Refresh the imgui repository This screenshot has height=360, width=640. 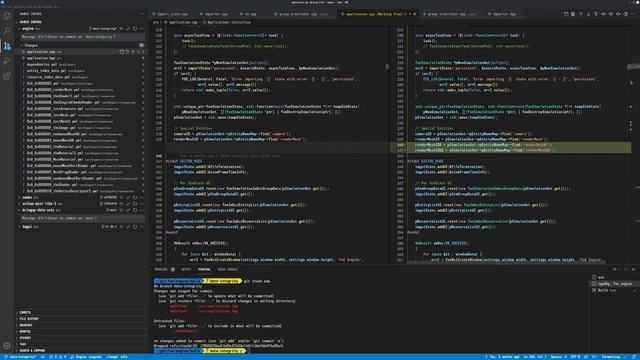tap(135, 227)
